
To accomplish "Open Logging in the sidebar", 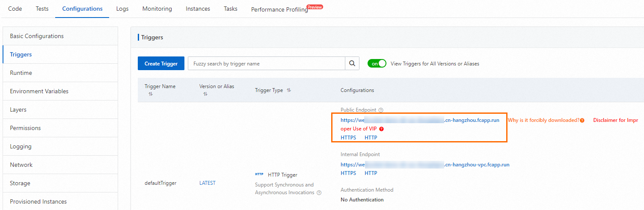I will (60, 146).
